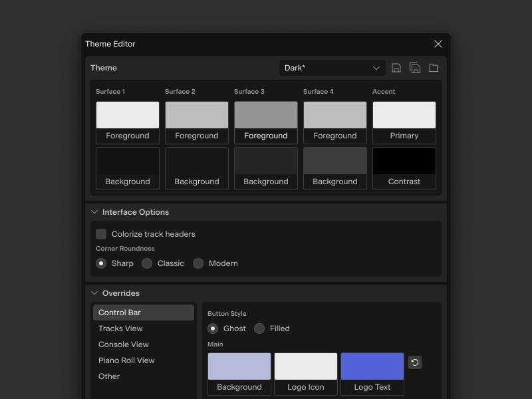This screenshot has width=532, height=399.
Task: Choose Ghost button style
Action: point(213,329)
